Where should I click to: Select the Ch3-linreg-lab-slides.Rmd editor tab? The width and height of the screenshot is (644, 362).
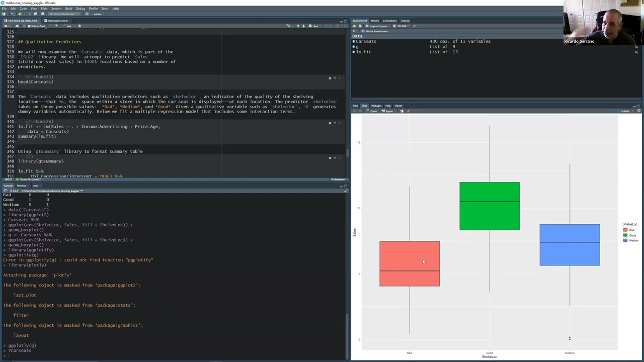point(20,21)
